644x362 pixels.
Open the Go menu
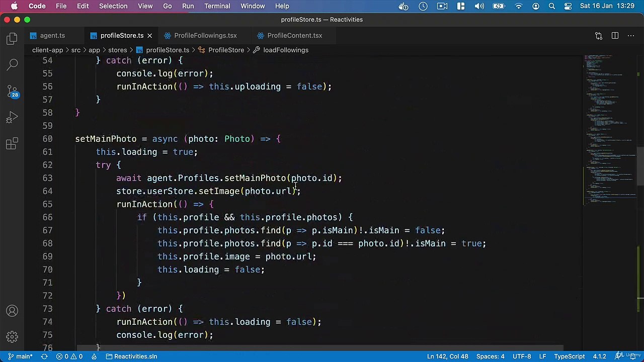(167, 6)
